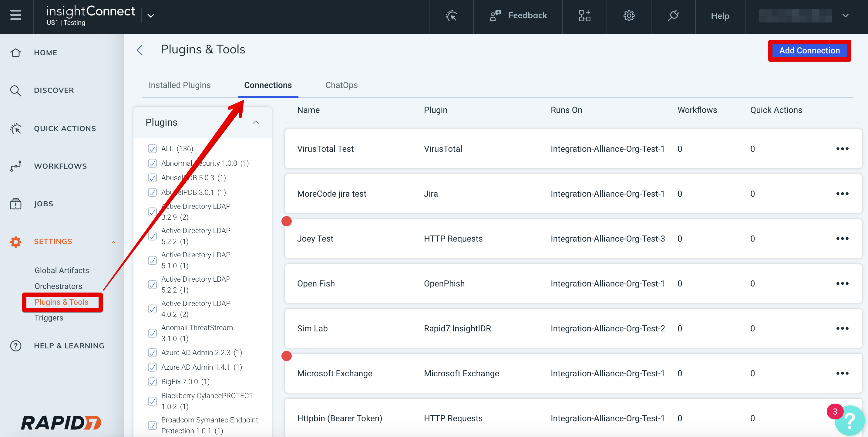
Task: Expand the insightConnect product switcher chevron
Action: click(x=151, y=15)
